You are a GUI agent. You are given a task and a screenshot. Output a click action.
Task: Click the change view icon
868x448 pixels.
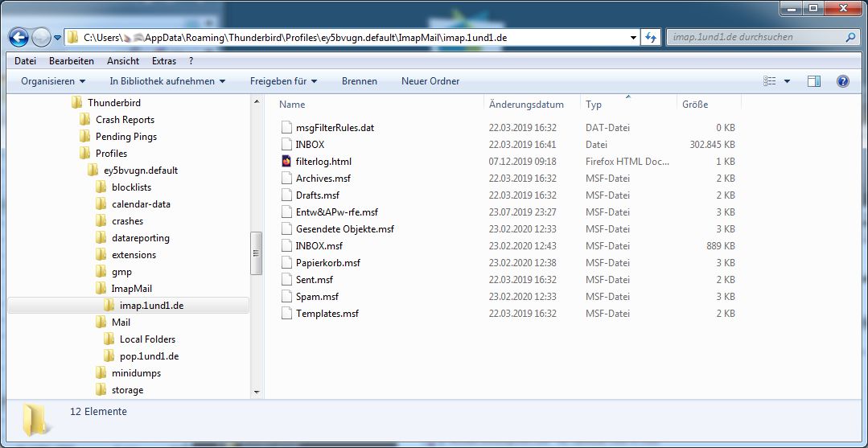click(x=770, y=81)
